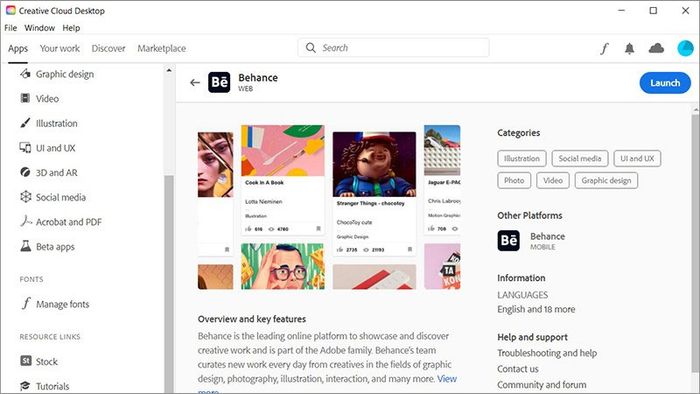700x394 pixels.
Task: Click the Stock St icon
Action: [25, 361]
